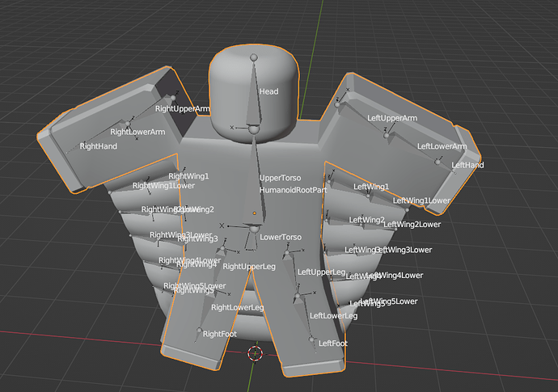Click the LeftWing1 label
This screenshot has height=392, width=558.
point(371,187)
